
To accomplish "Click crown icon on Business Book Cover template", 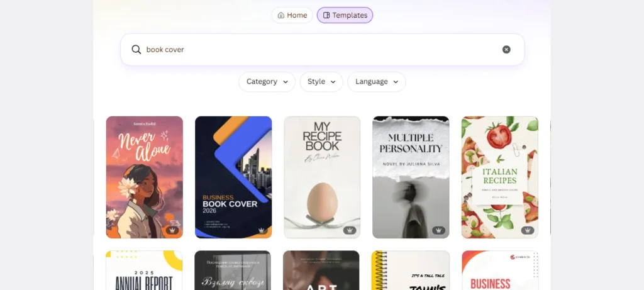I will coord(261,230).
